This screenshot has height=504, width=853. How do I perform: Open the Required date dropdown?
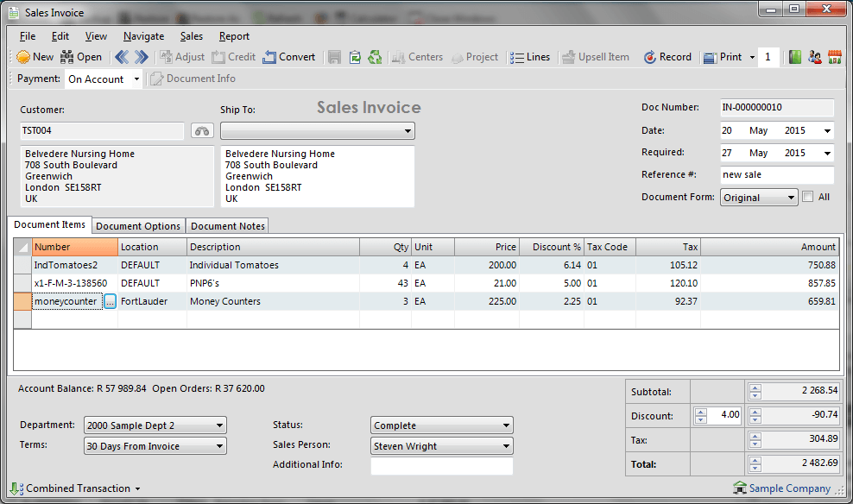[x=827, y=154]
